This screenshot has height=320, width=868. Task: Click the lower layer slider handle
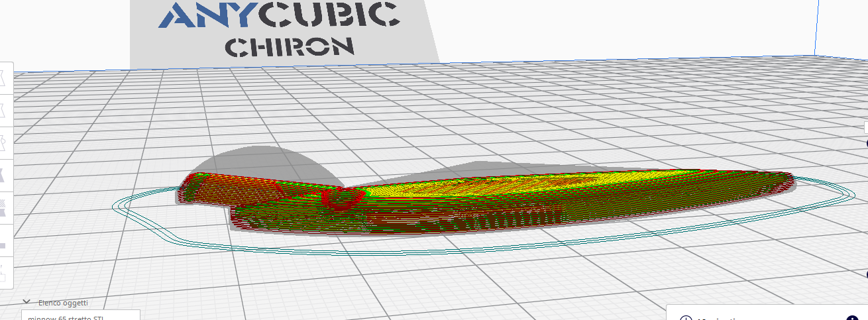866,274
